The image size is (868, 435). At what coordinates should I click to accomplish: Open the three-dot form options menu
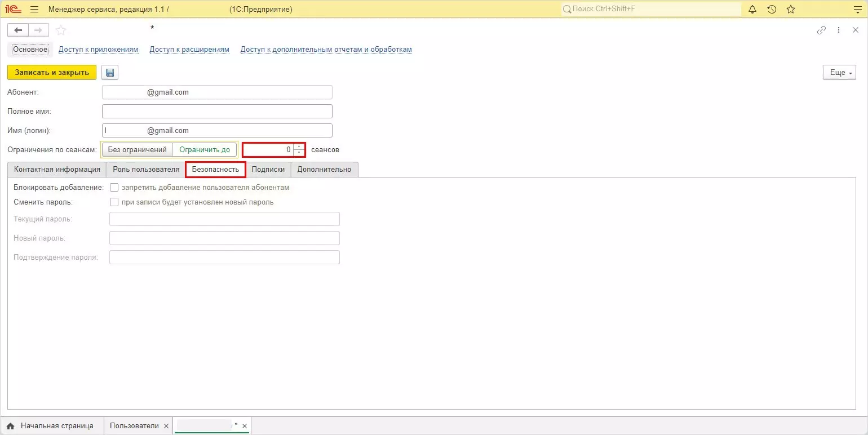(x=839, y=30)
